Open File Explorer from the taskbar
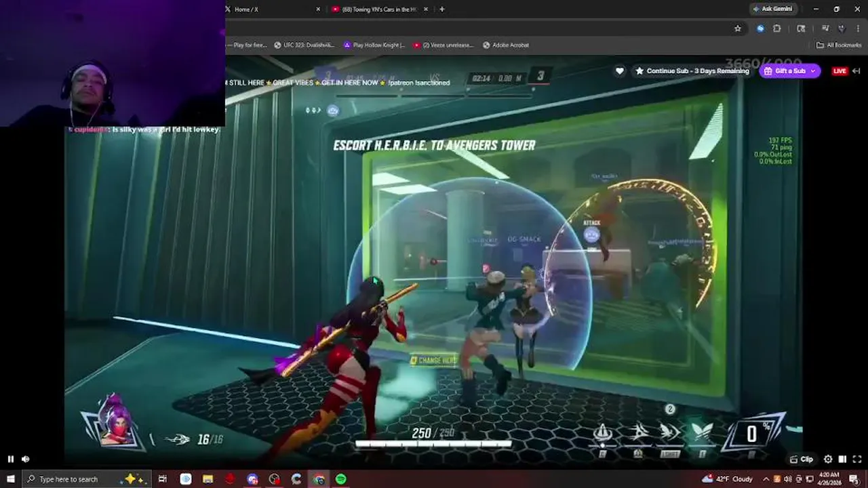This screenshot has height=488, width=868. pos(208,479)
